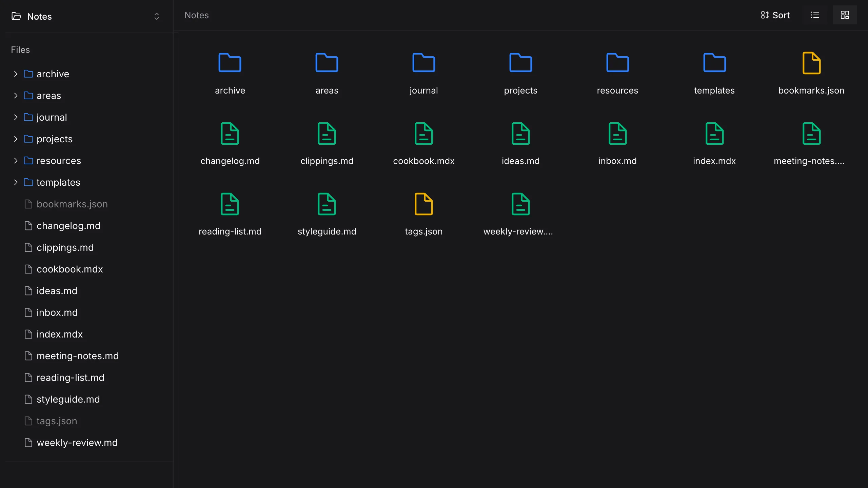The image size is (868, 488).
Task: Open the Sort options
Action: pos(775,15)
